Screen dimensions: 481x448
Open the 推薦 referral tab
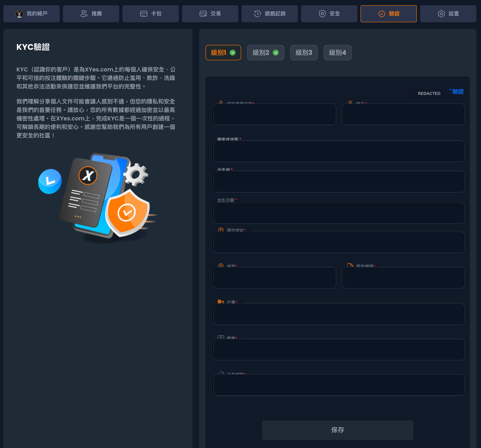pos(91,14)
